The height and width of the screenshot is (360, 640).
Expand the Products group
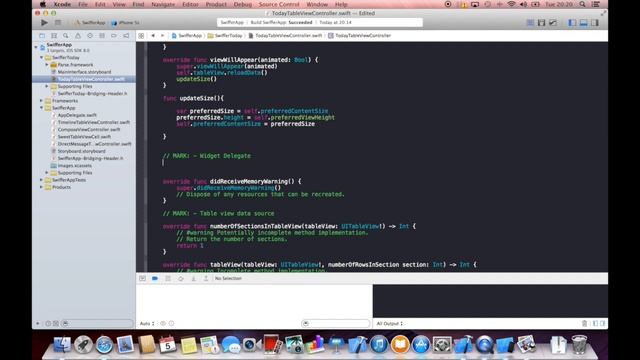[x=42, y=187]
